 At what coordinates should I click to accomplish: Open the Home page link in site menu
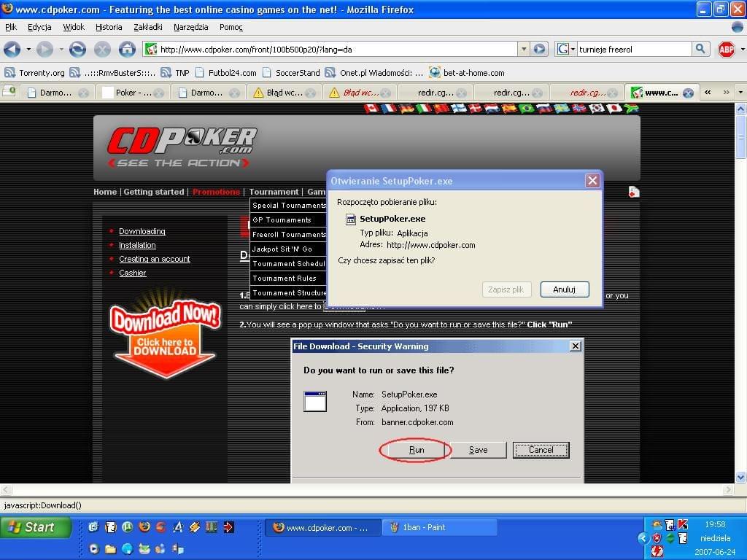[x=105, y=192]
